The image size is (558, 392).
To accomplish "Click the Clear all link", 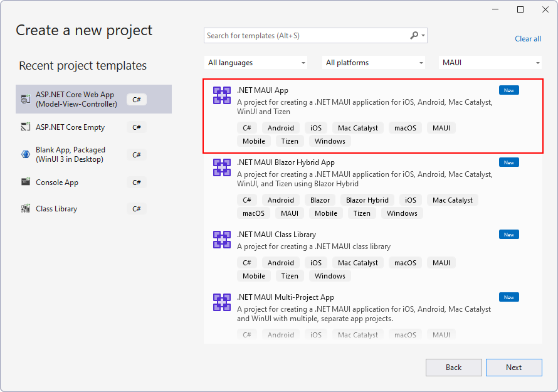I will tap(527, 38).
